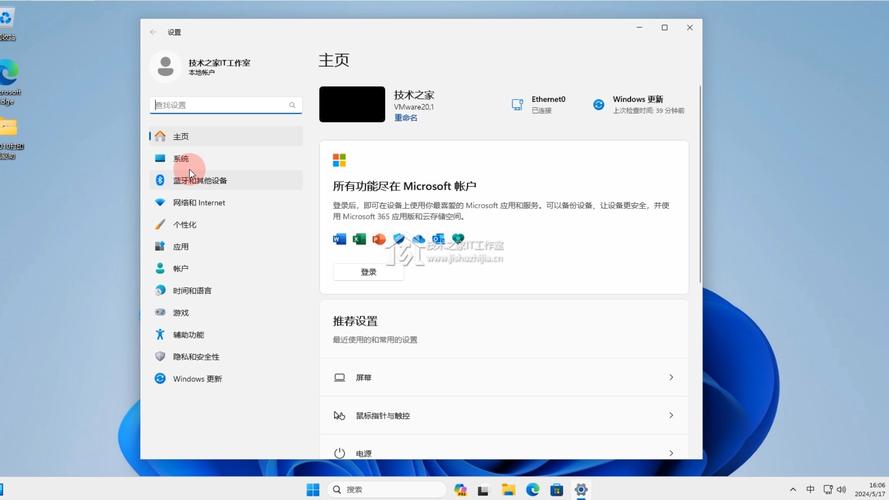Click the 个性化 paintbrush icon
The image size is (889, 500).
click(160, 224)
